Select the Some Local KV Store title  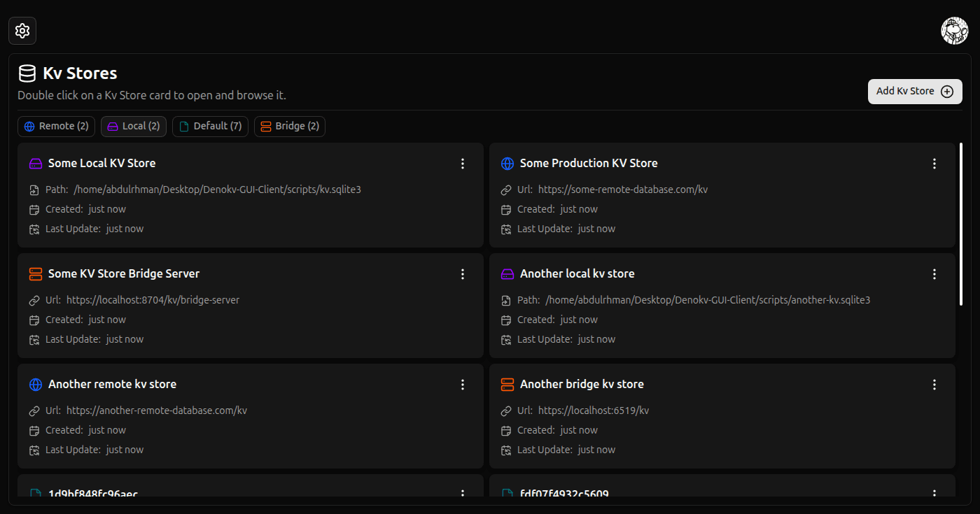point(102,163)
